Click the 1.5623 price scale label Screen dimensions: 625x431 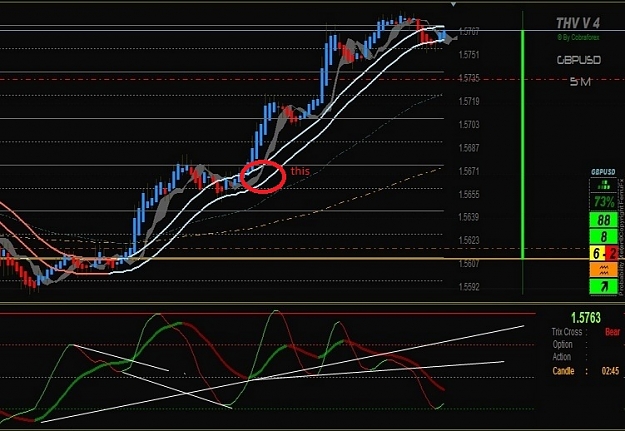tap(469, 240)
